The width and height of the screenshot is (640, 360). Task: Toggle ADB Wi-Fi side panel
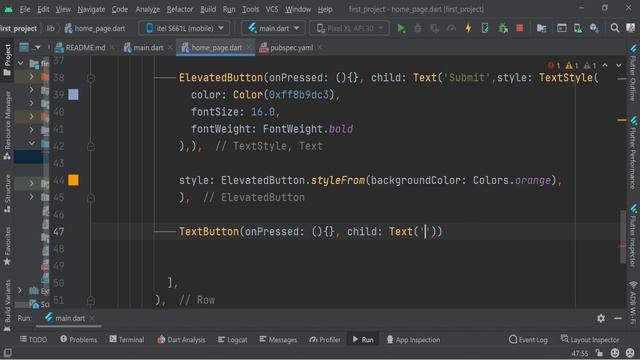pyautogui.click(x=633, y=302)
